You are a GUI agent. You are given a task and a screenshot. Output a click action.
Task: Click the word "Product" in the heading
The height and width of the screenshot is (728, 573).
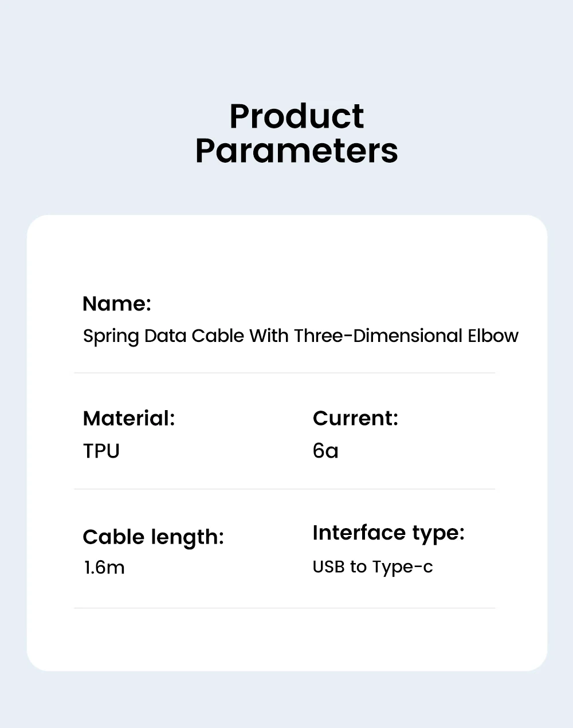click(296, 117)
